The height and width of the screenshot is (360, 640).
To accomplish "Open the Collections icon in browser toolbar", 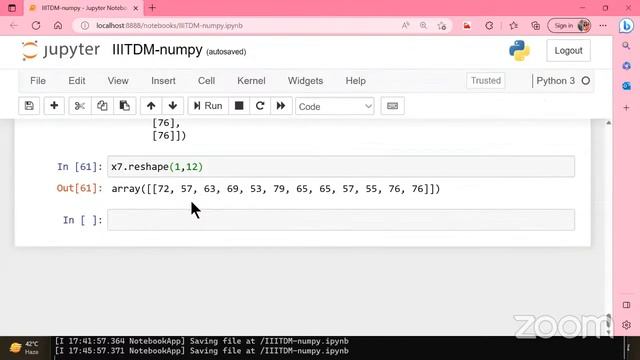I will coord(536,26).
